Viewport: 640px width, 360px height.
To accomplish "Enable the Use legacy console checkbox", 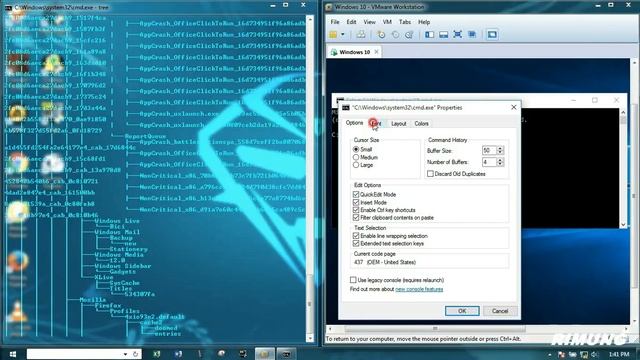I will click(x=353, y=280).
